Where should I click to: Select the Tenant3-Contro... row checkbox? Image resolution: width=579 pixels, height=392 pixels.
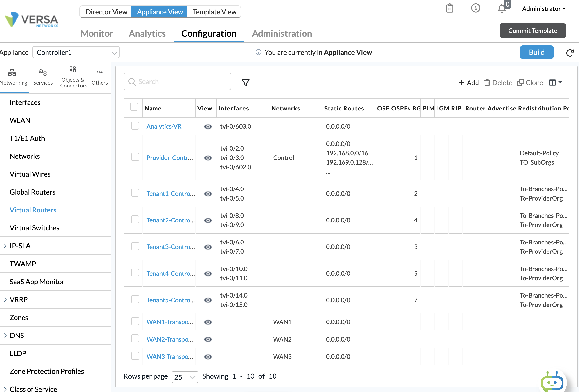coord(135,246)
